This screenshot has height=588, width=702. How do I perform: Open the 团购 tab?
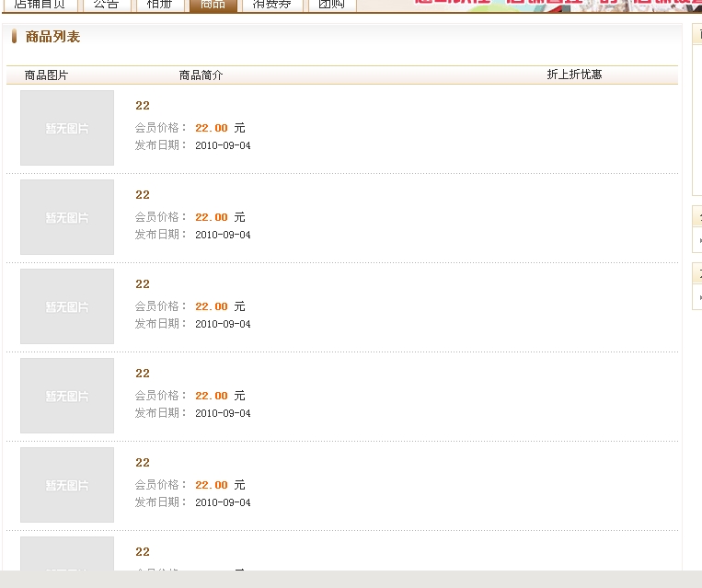pyautogui.click(x=332, y=6)
